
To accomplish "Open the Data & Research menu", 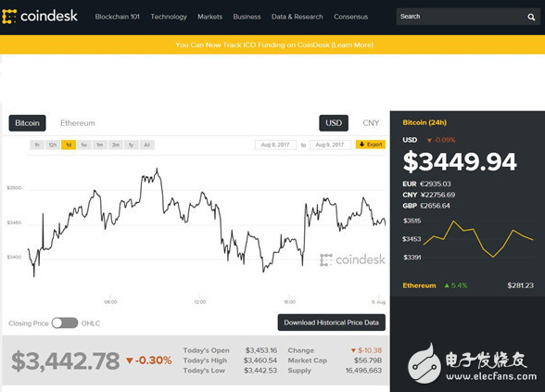I will coord(298,17).
